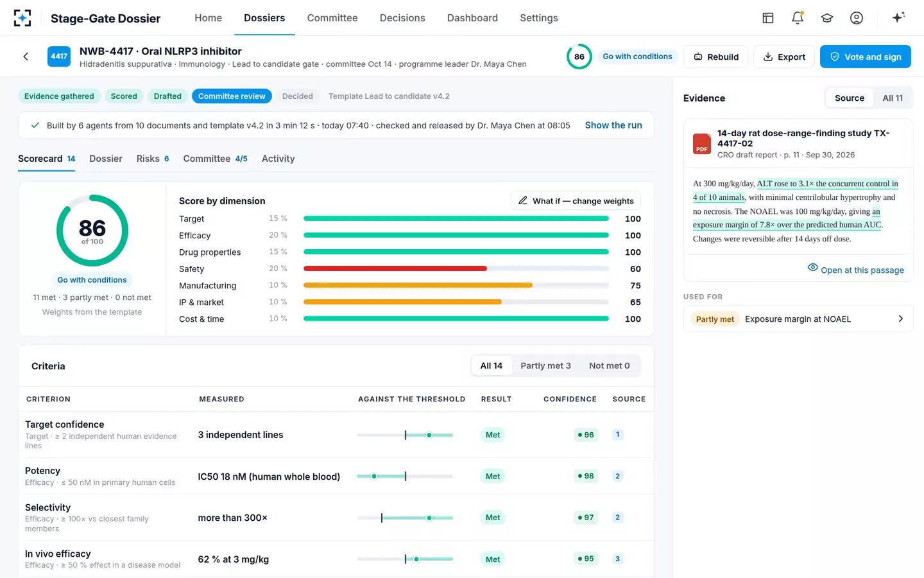The width and height of the screenshot is (924, 578).
Task: Open source badge 2 in the Potency row
Action: [618, 476]
